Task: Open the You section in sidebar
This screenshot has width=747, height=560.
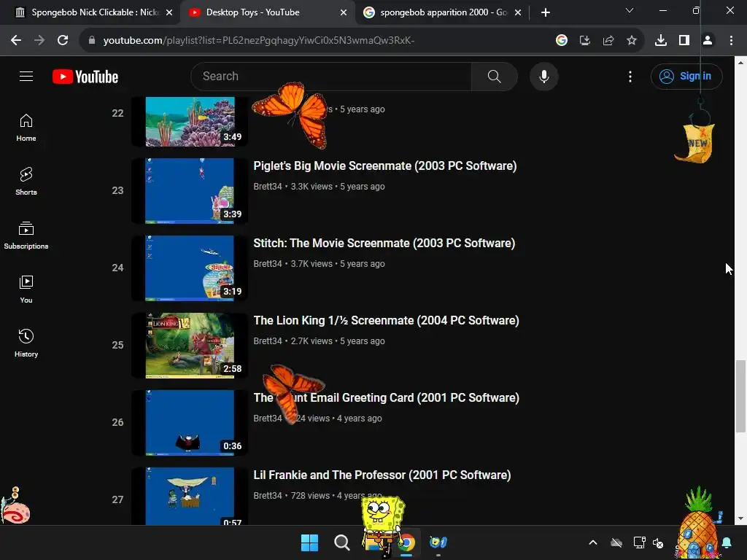Action: (x=26, y=289)
